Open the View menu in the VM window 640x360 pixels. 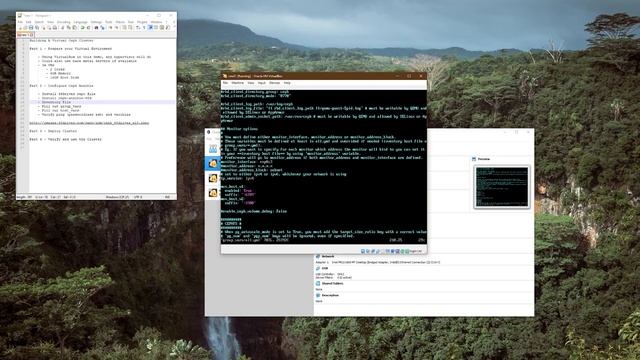click(251, 83)
